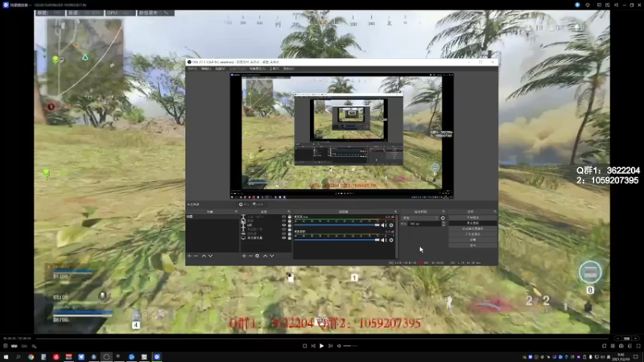Image resolution: width=644 pixels, height=362 pixels.
Task: Toggle visibility of first source row
Action: (284, 216)
